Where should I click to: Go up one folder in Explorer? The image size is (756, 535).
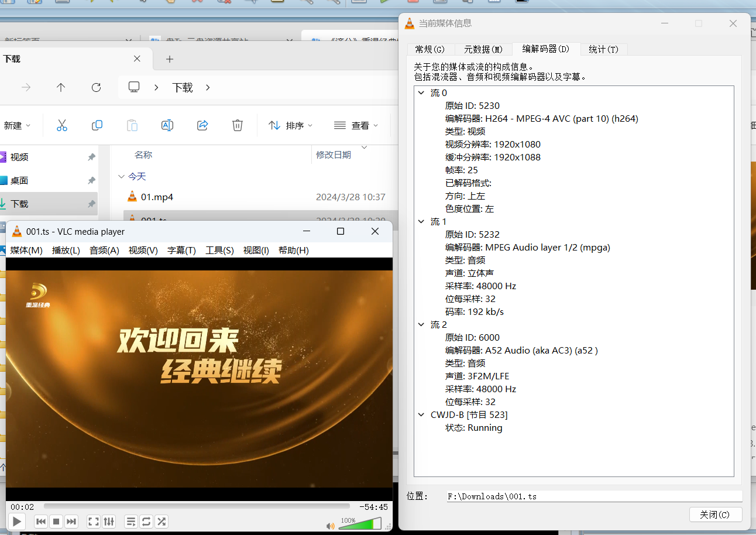[x=61, y=87]
